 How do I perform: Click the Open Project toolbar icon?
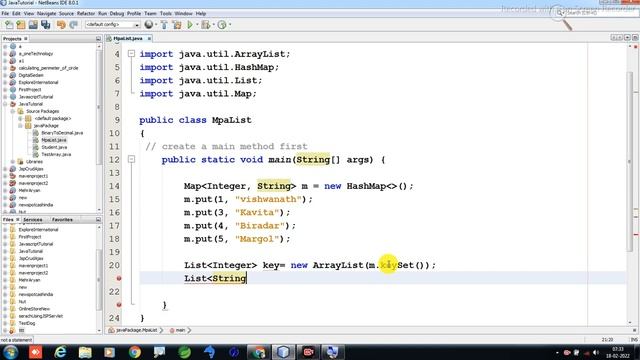click(33, 25)
